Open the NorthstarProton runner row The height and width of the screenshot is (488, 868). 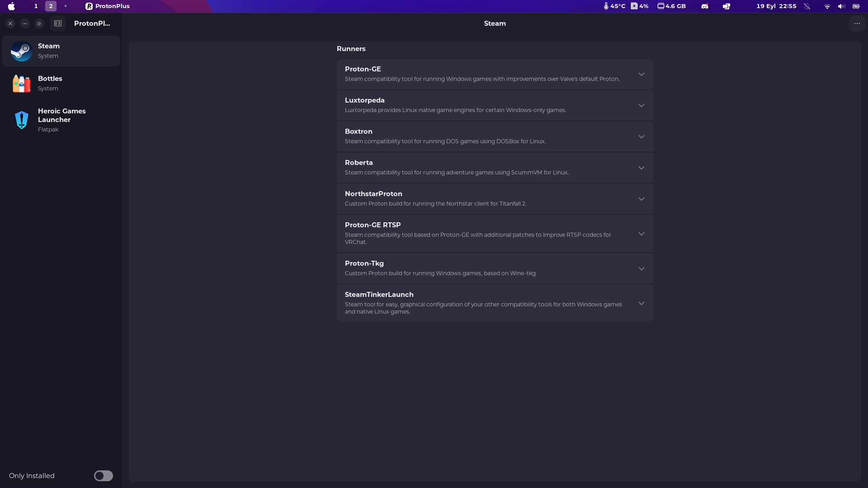pos(495,199)
